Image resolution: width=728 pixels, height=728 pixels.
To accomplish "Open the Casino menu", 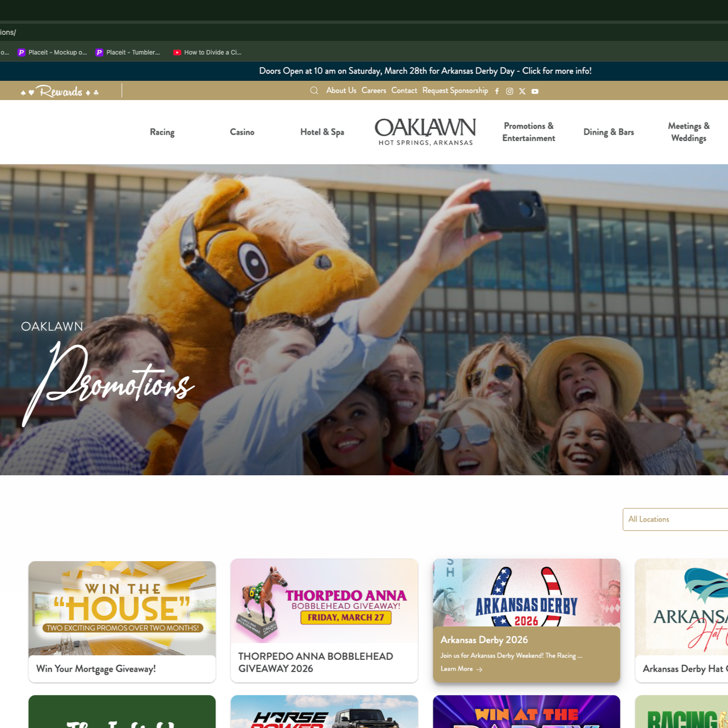I will (242, 132).
